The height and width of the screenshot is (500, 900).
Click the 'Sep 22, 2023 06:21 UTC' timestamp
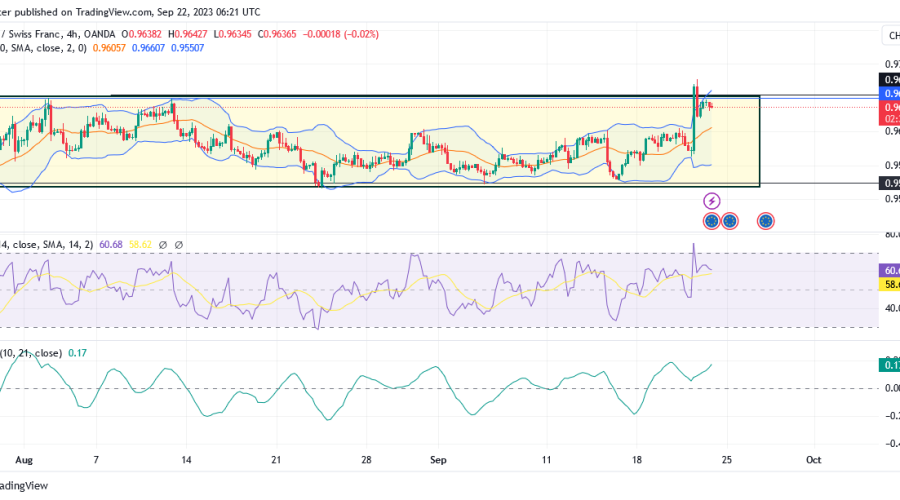[x=209, y=12]
